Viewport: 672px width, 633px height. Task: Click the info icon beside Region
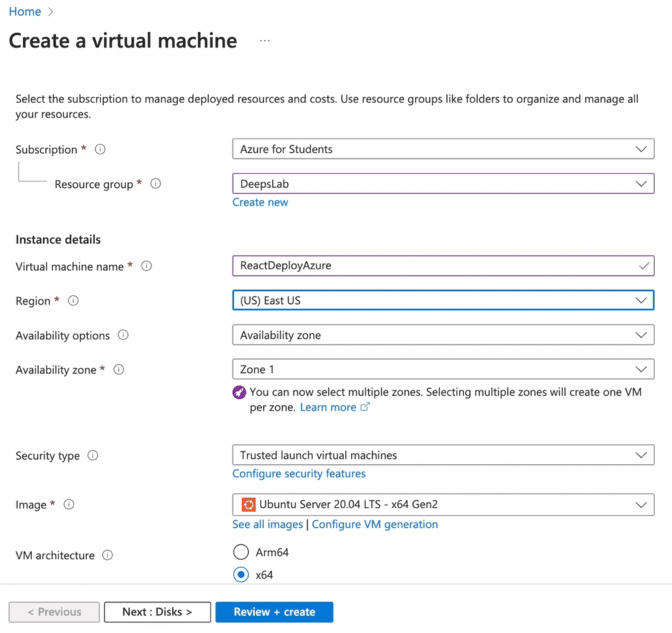73,300
